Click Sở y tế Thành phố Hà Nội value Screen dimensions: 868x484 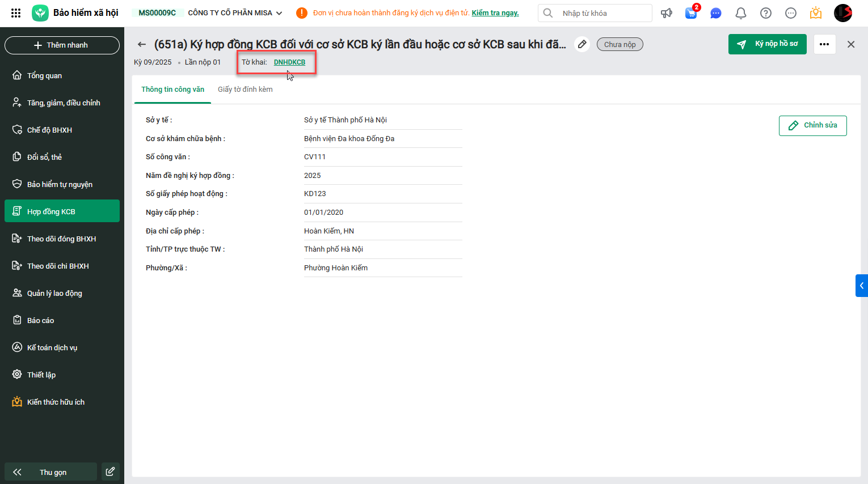coord(345,120)
